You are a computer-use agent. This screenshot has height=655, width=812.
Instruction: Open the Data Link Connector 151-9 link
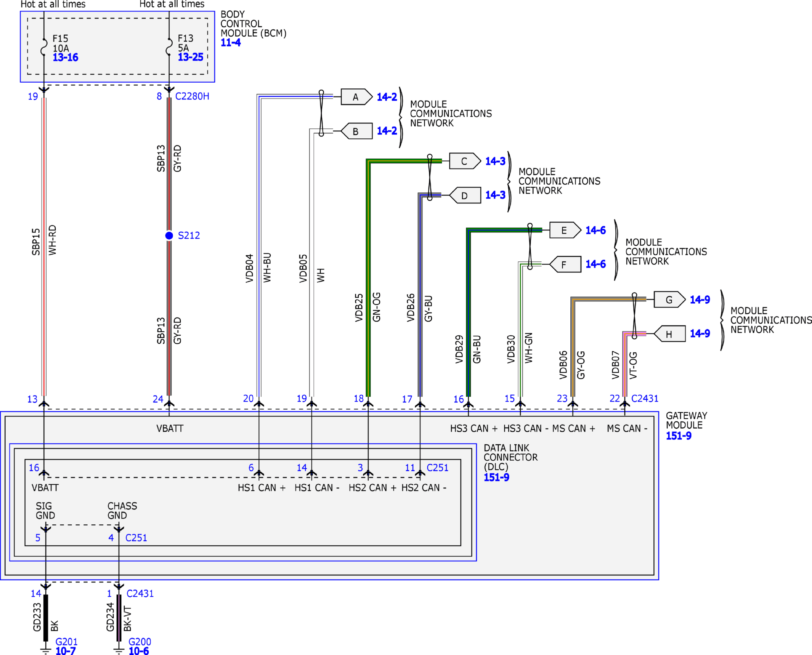coord(496,477)
